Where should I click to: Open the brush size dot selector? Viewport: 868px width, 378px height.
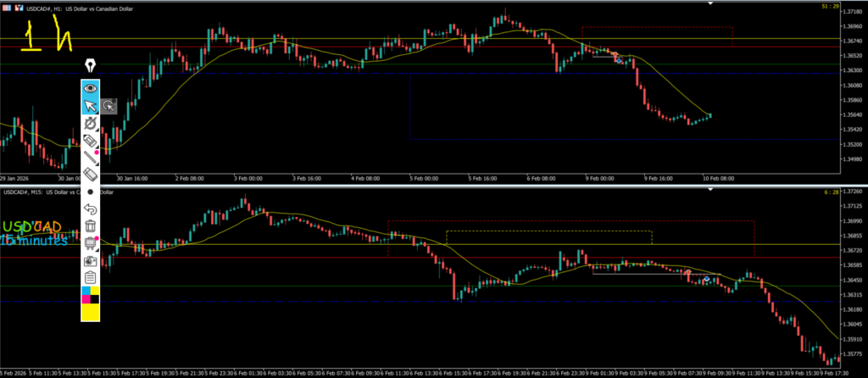click(x=90, y=192)
